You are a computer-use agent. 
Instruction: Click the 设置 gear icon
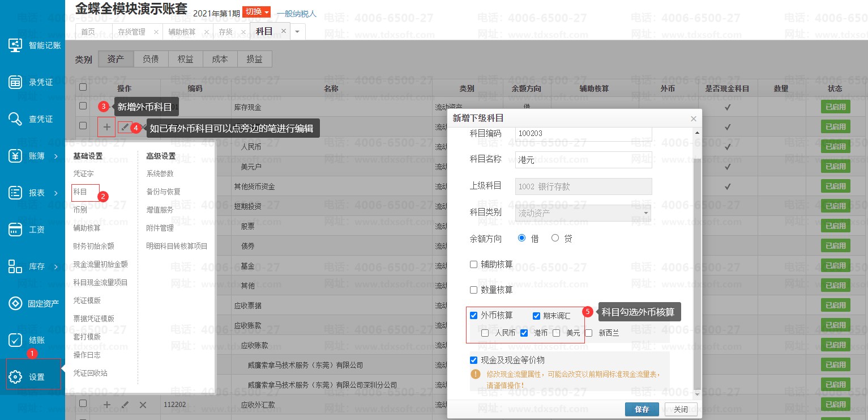pos(15,377)
